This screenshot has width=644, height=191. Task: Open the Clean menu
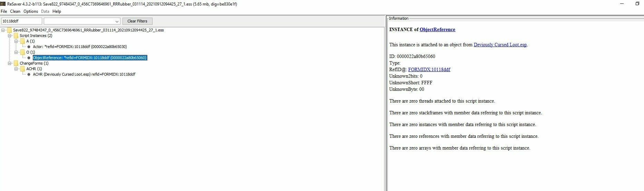(15, 11)
